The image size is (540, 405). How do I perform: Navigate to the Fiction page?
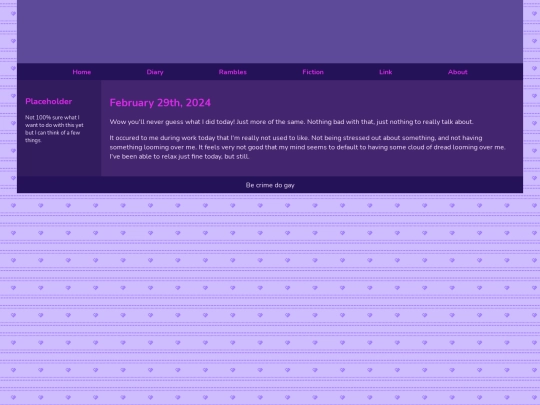(x=313, y=72)
